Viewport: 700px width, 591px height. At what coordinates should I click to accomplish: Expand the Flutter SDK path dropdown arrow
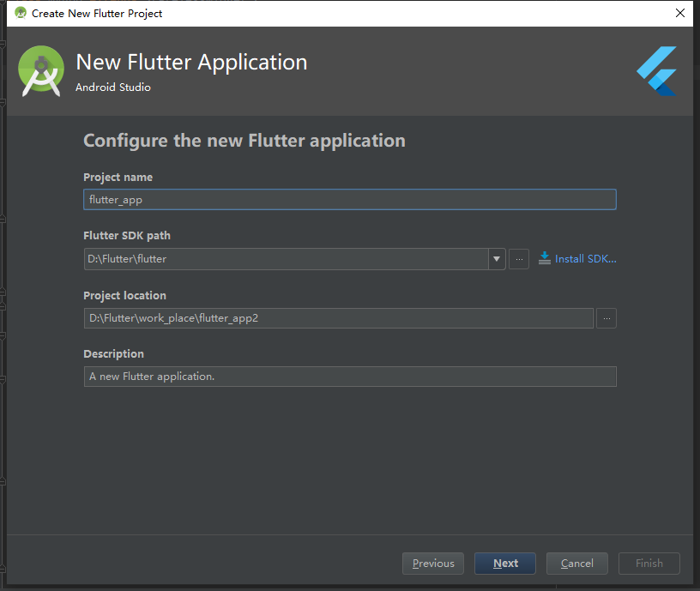tap(497, 259)
